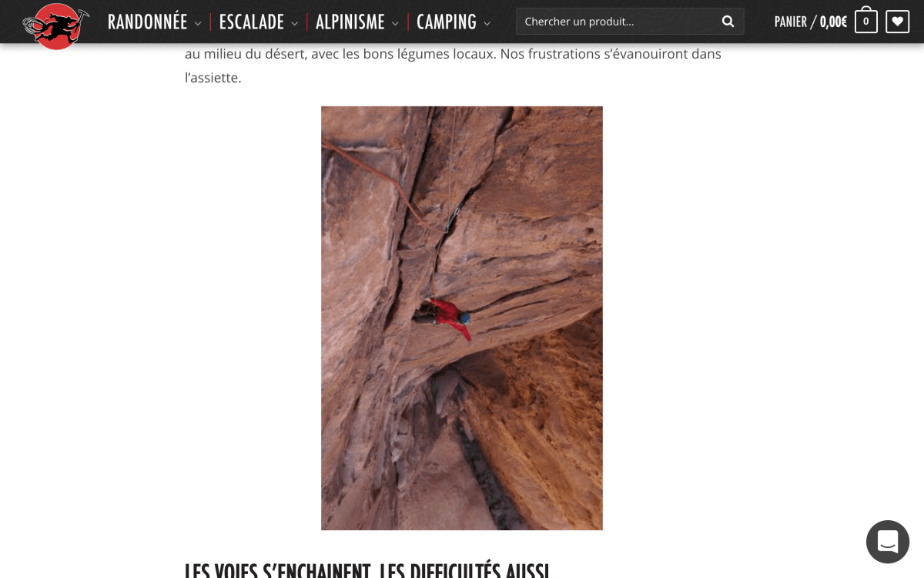Open the chat bubble widget
The image size is (924, 578).
(888, 542)
